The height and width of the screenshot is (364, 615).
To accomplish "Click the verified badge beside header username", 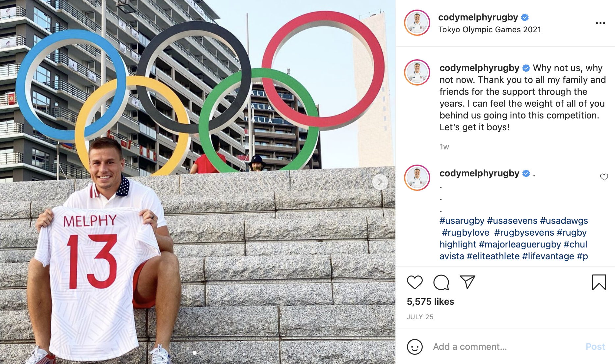I will point(525,17).
